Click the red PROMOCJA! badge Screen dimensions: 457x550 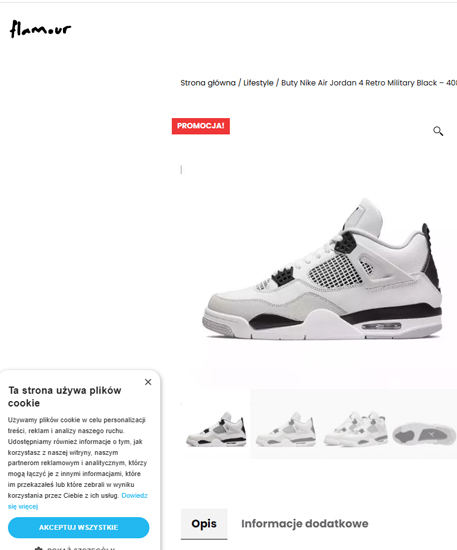point(201,126)
